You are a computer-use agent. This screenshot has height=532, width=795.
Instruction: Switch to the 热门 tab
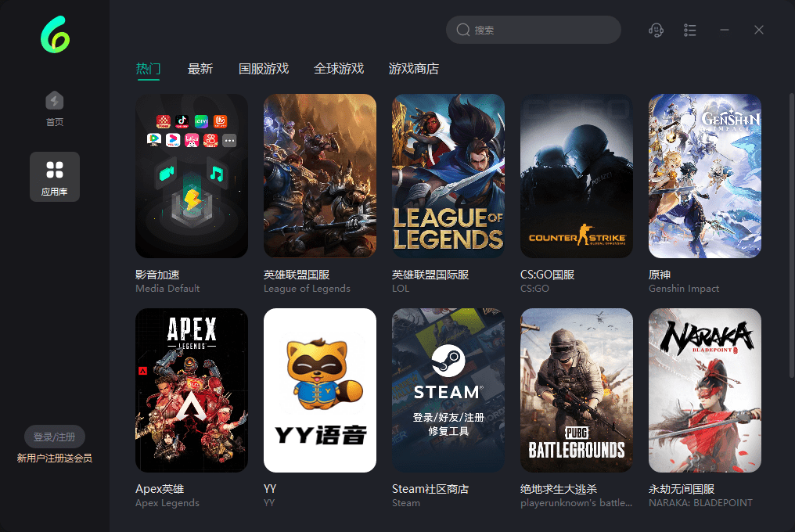148,69
